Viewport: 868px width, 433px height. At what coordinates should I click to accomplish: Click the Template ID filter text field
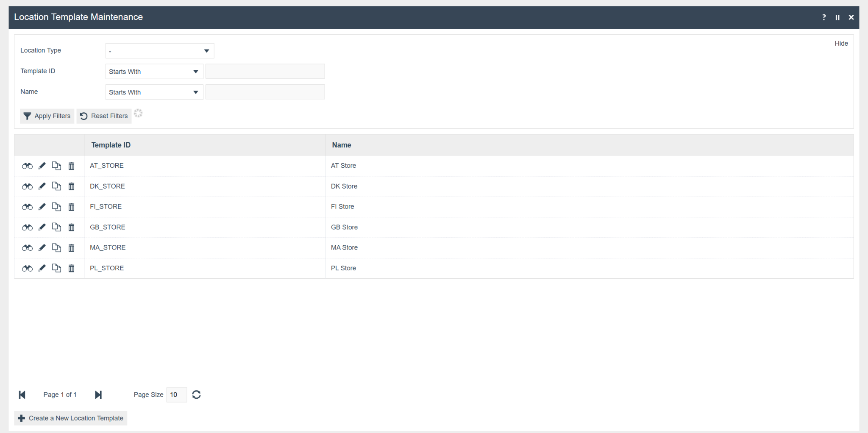click(x=265, y=72)
